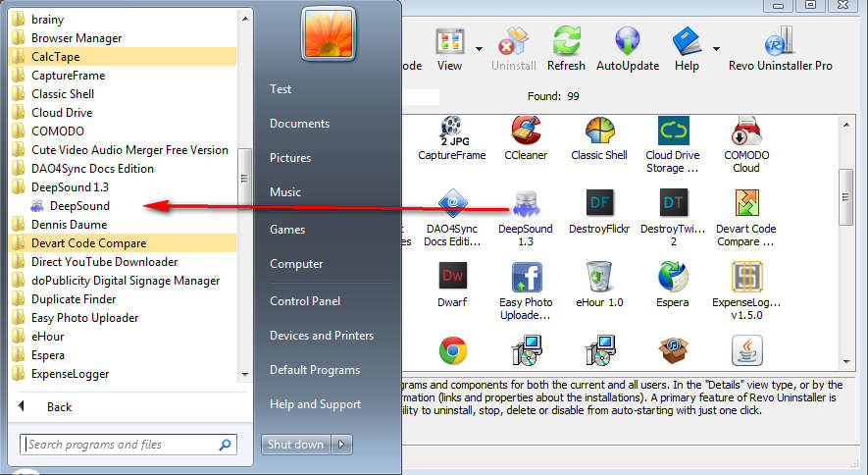Screen dimensions: 868x475
Task: Open Devices and Printers link
Action: [322, 336]
